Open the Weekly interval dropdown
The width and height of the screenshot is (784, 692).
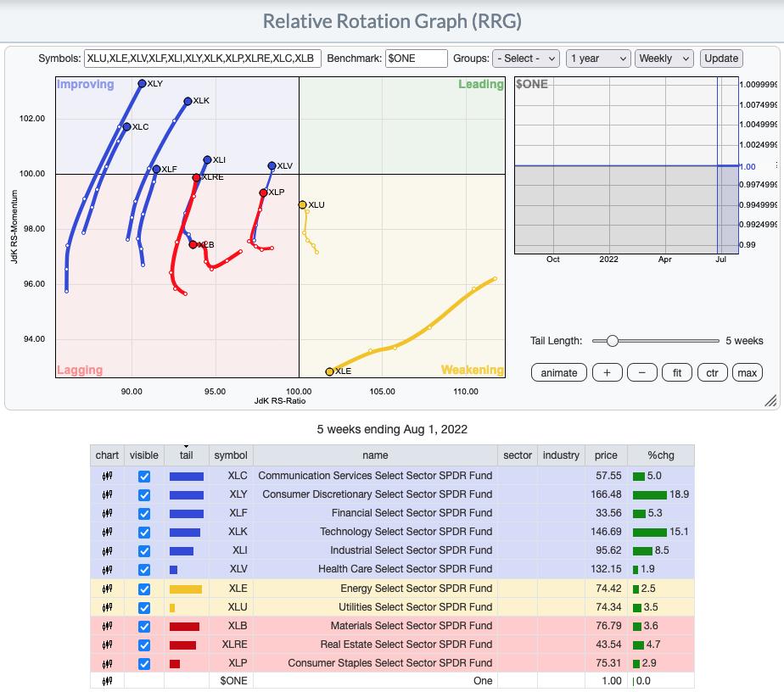tap(664, 59)
